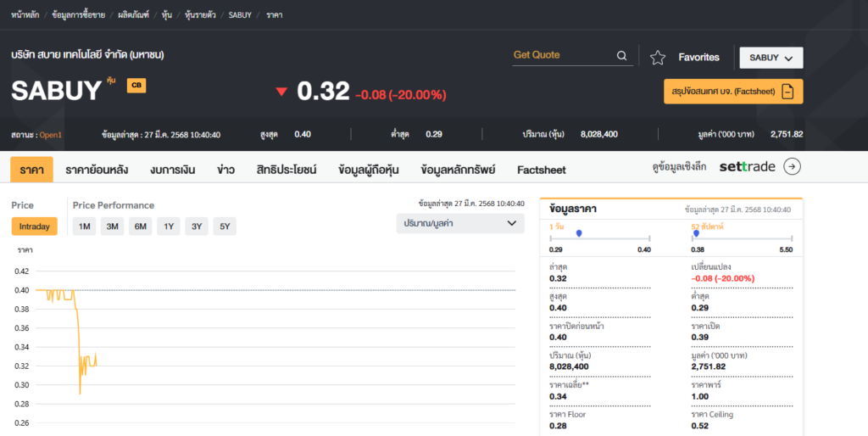The image size is (868, 436).
Task: Click the 1-day price range slider marker
Action: (579, 232)
